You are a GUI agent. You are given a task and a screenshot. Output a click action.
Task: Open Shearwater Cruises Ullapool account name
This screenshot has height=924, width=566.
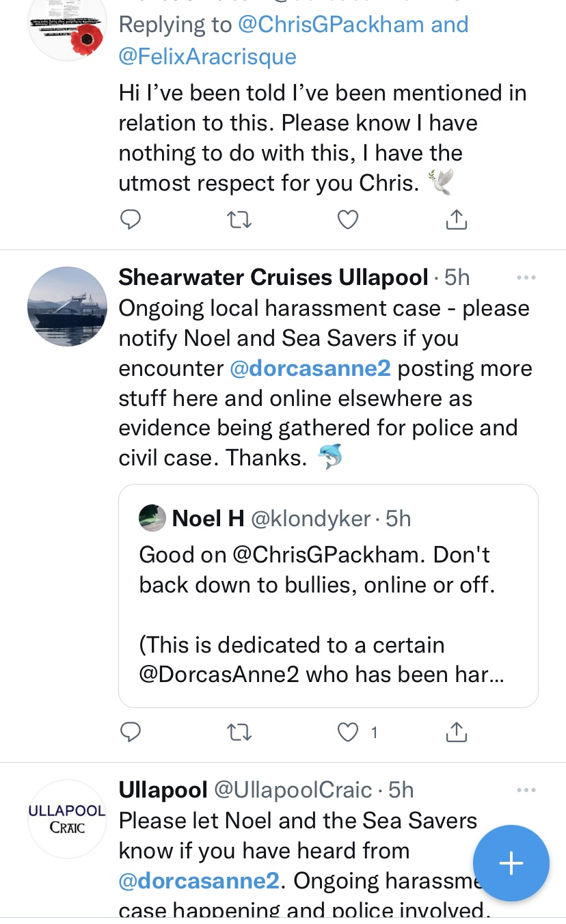point(274,277)
